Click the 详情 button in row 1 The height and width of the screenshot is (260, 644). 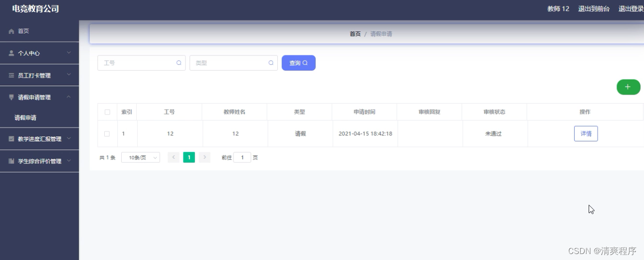tap(586, 133)
